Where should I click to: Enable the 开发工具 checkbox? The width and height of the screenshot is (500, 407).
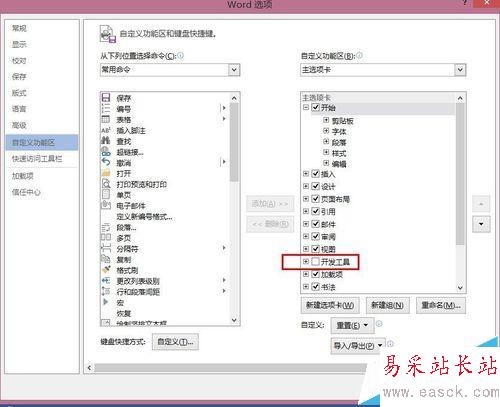[315, 262]
